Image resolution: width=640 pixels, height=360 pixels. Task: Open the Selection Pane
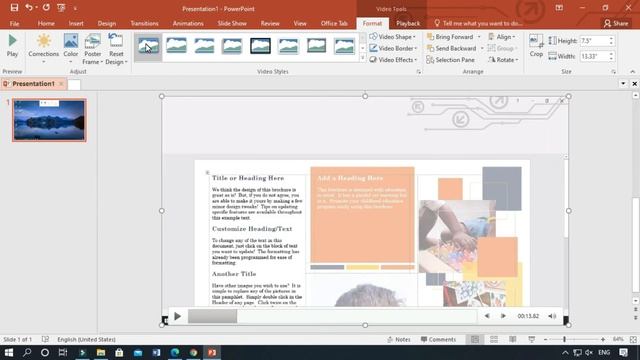point(450,60)
